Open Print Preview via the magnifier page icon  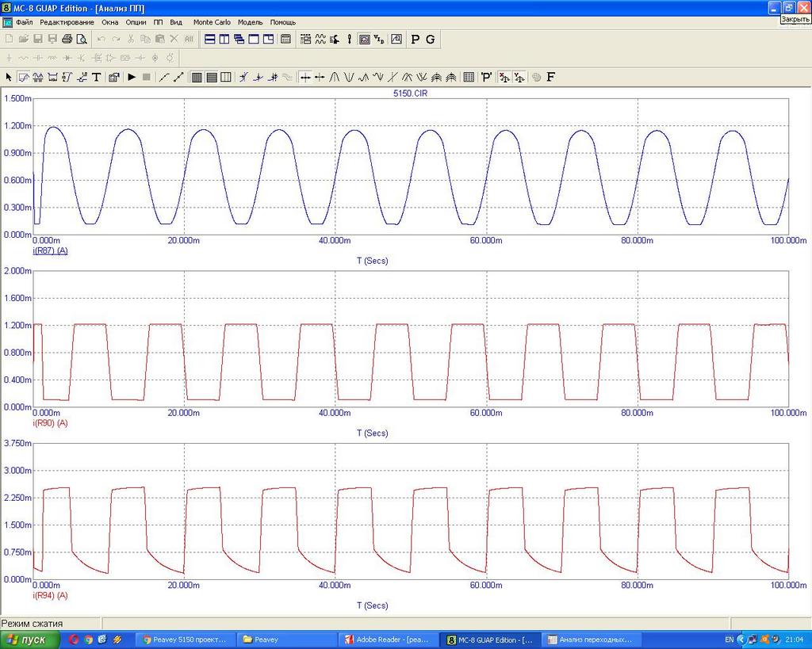click(x=82, y=39)
